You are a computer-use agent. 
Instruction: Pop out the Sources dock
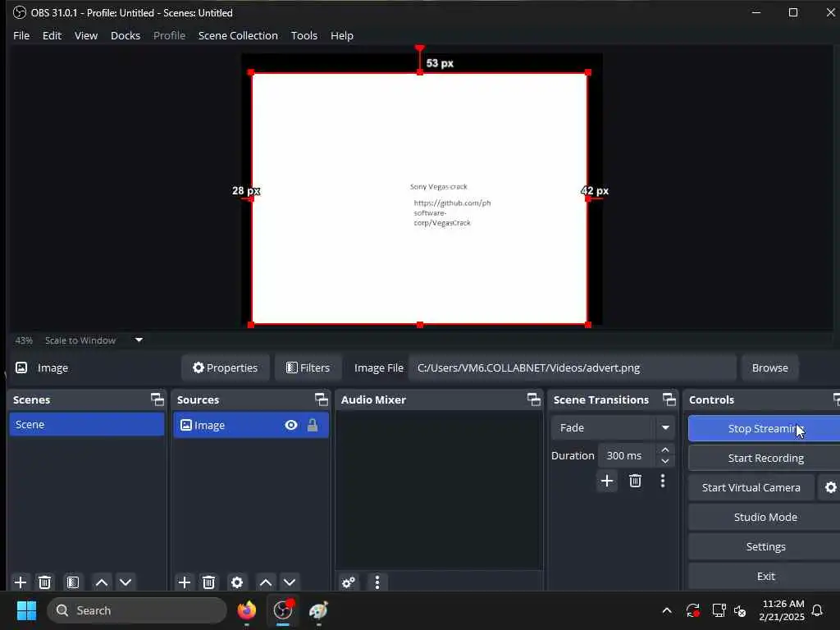(x=321, y=399)
